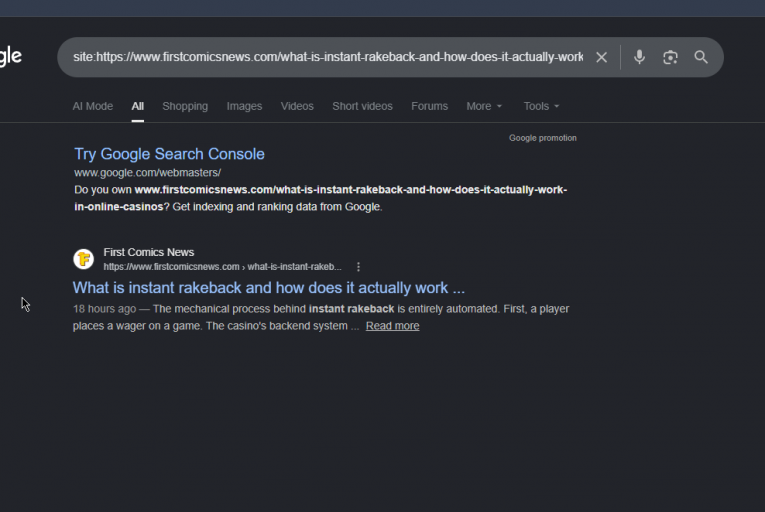The height and width of the screenshot is (512, 765).
Task: Click the partial Google logo
Action: point(11,57)
